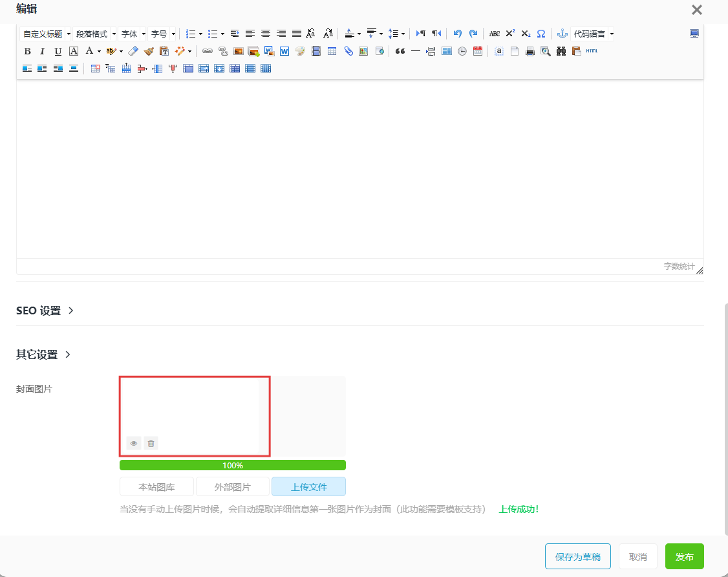Select the 外部图片 tab
Screen dimensions: 728x577
click(x=233, y=487)
